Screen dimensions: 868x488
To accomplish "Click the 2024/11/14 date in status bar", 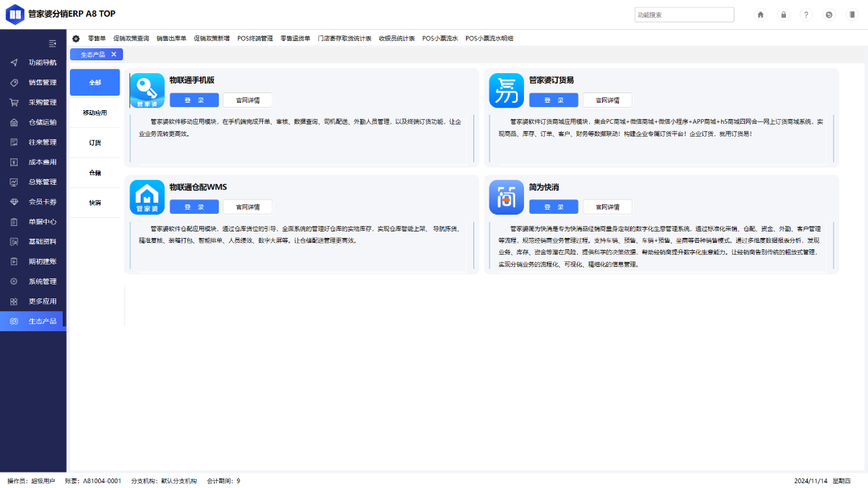I will (x=811, y=482).
